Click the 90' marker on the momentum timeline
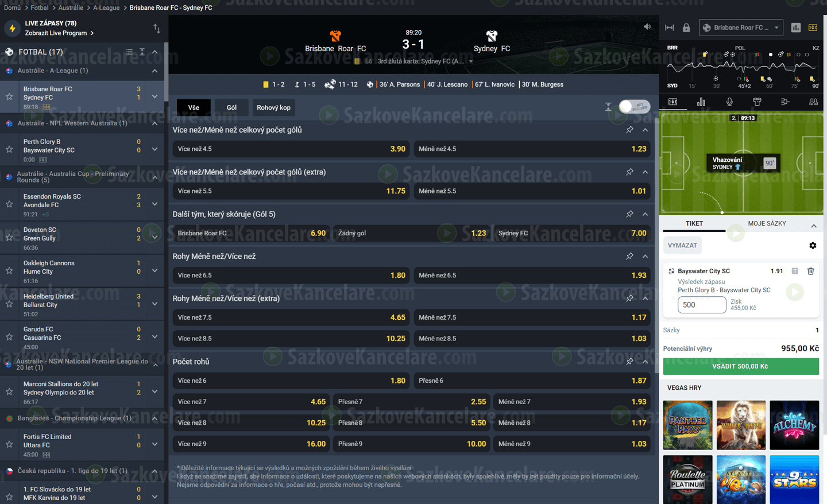 pyautogui.click(x=815, y=86)
